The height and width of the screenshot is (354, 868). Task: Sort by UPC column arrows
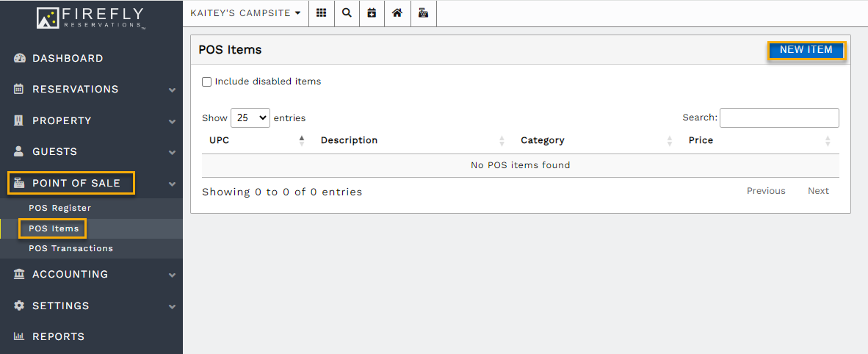coord(302,140)
